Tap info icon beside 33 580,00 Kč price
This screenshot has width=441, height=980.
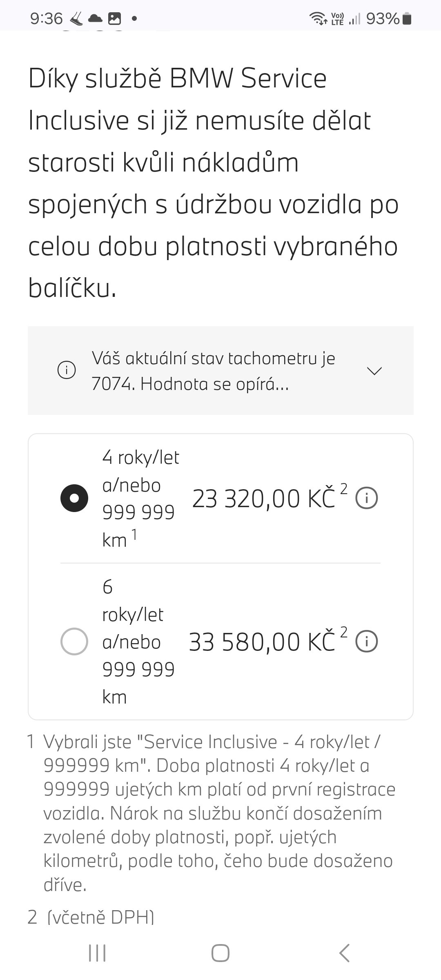(366, 641)
